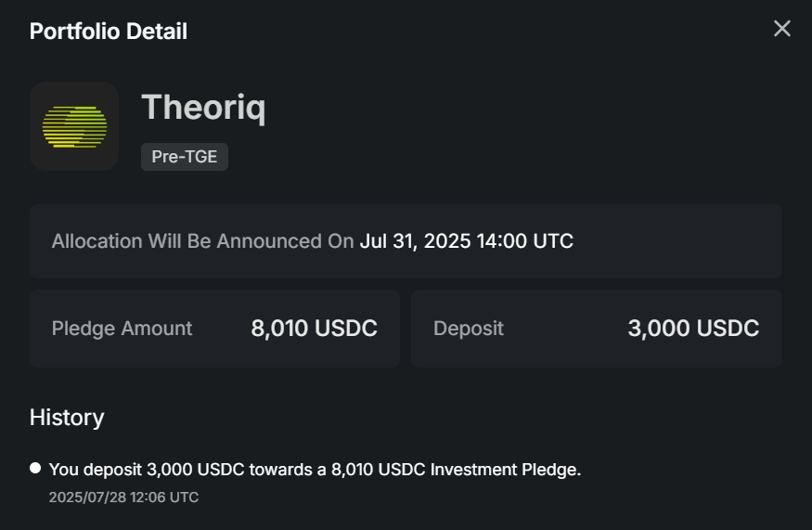The width and height of the screenshot is (812, 530).
Task: Select the 8,010 USDC pledge value
Action: (314, 329)
